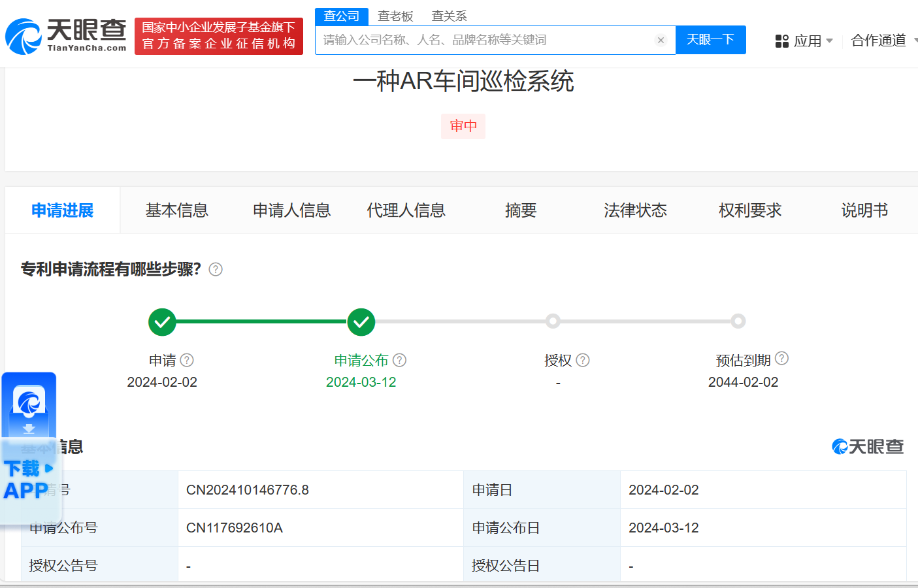The image size is (918, 588).
Task: Click application number CN202410146776.8
Action: coord(248,490)
